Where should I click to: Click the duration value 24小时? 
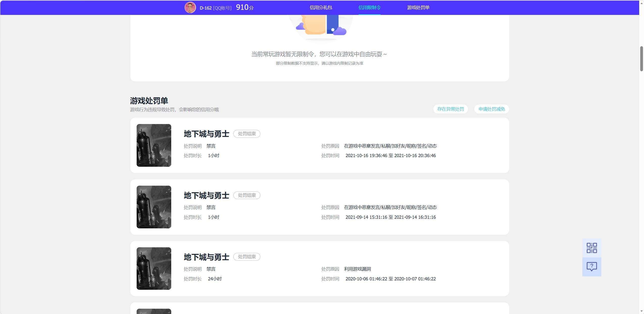pyautogui.click(x=215, y=279)
